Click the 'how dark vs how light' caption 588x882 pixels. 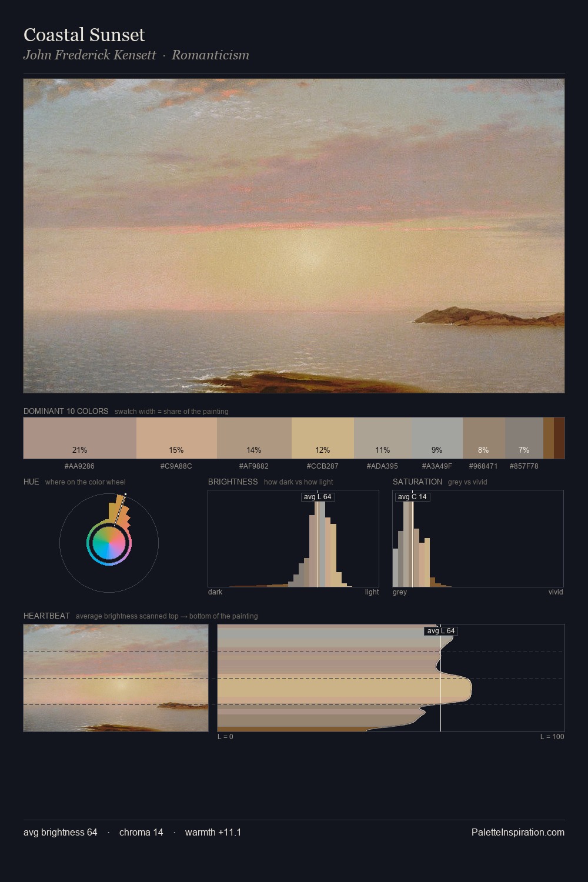299,482
